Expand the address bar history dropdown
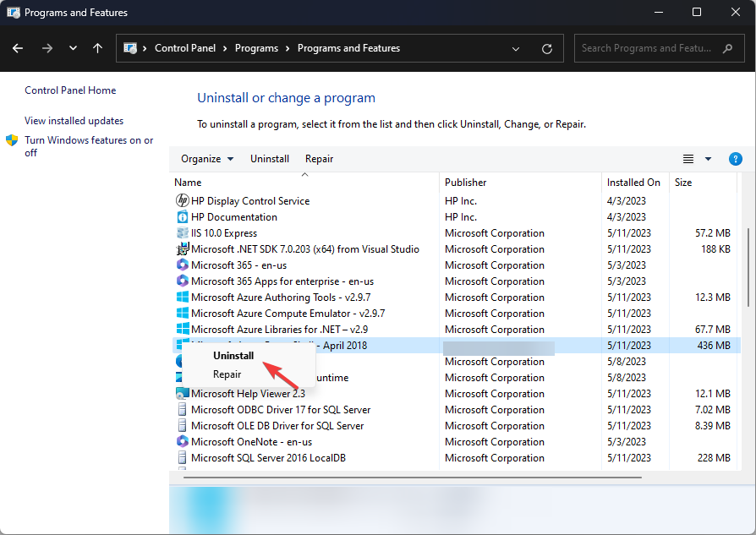Image resolution: width=756 pixels, height=535 pixels. [x=517, y=49]
